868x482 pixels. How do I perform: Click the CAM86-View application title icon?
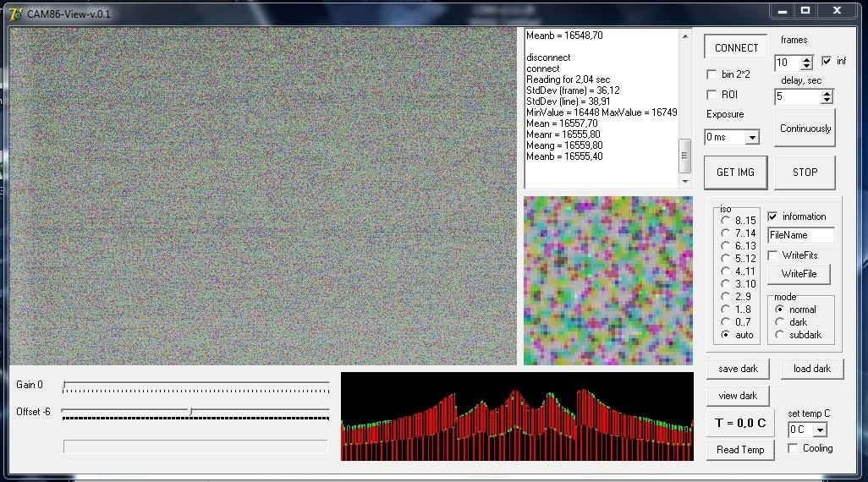[16, 14]
